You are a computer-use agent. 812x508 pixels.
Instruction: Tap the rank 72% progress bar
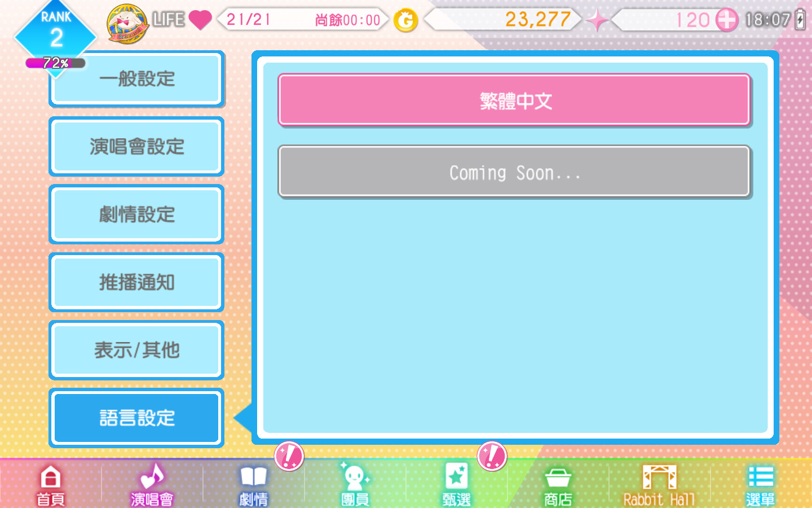[55, 63]
